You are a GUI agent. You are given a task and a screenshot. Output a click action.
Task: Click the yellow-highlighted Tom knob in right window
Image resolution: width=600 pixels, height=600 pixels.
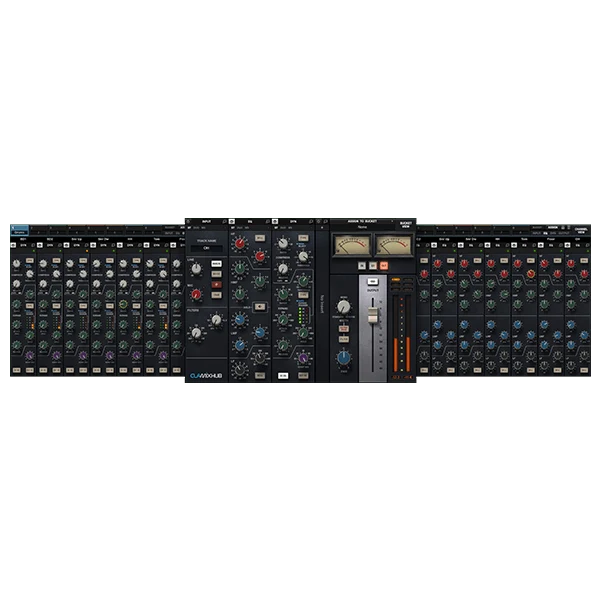point(531,274)
